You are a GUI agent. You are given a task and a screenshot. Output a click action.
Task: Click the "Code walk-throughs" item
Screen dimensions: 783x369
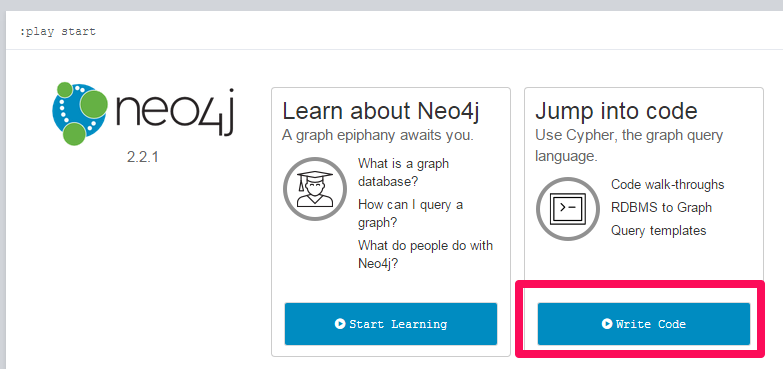tap(668, 184)
